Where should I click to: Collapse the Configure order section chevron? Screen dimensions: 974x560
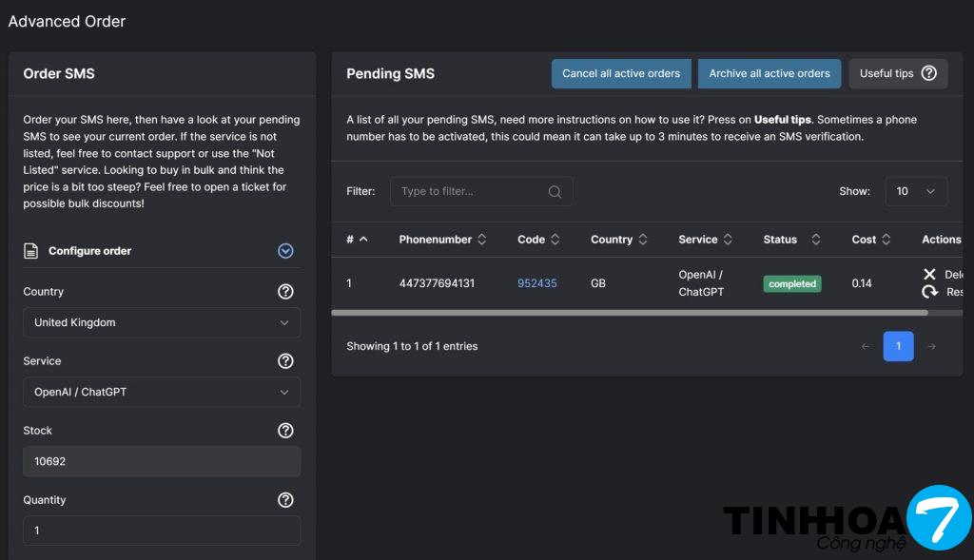pos(285,251)
